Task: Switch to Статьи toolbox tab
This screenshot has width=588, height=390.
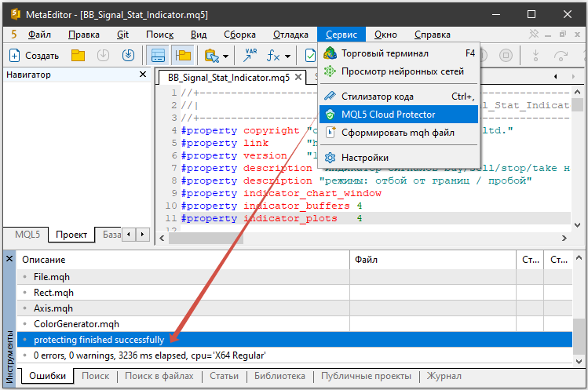Action: point(225,376)
